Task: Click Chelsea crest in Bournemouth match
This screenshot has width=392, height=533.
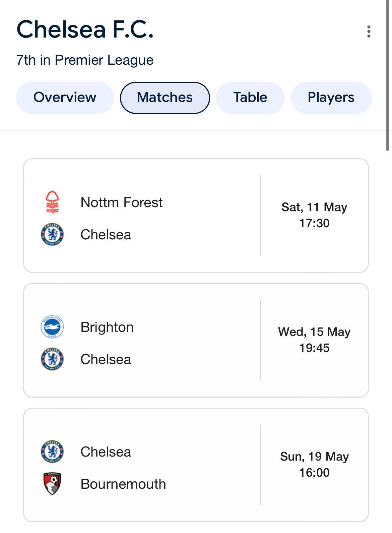Action: (52, 452)
